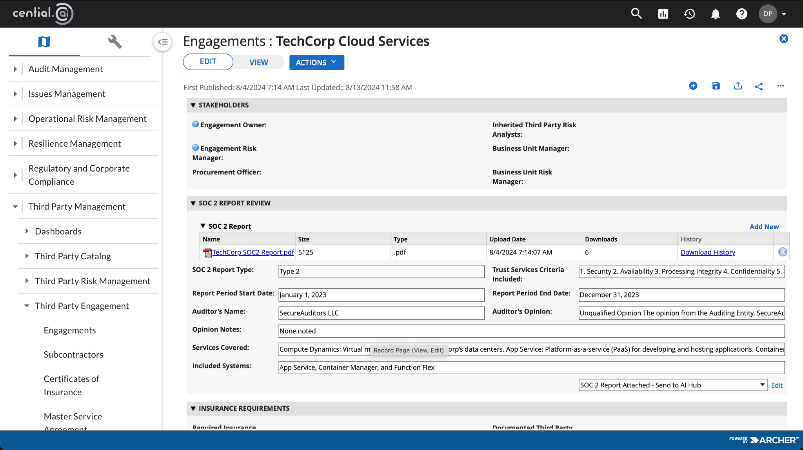803x450 pixels.
Task: Open TechCorp SOC2 Report.pdf link
Action: tap(253, 252)
